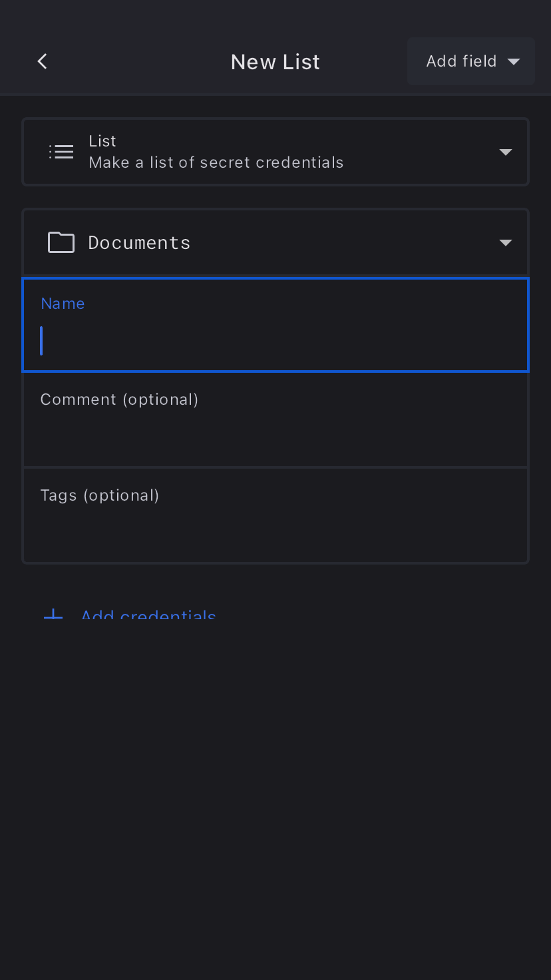Select the "Make a list of secret credentials" text

tap(216, 162)
